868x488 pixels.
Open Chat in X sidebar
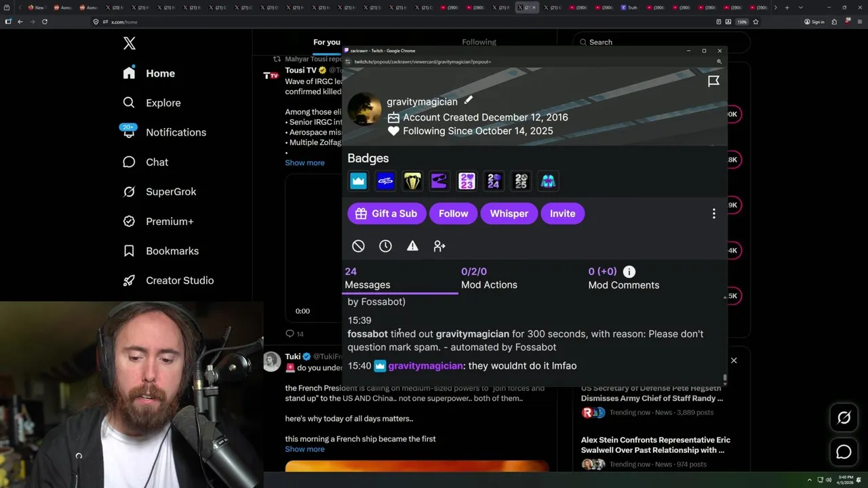point(145,162)
